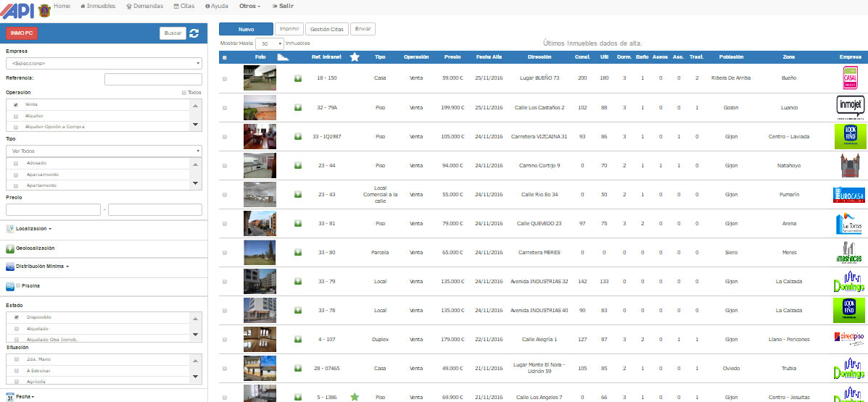Open the Inmojet company logo

(x=849, y=107)
